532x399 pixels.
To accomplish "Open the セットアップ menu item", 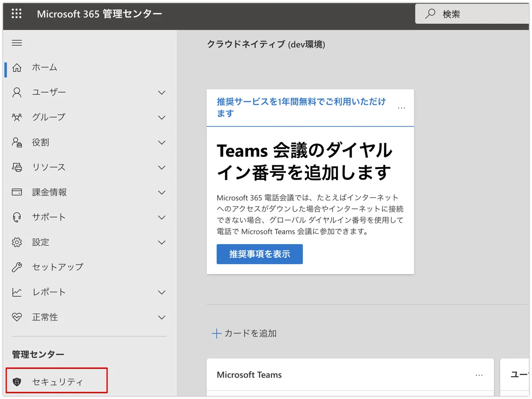I will pos(58,267).
